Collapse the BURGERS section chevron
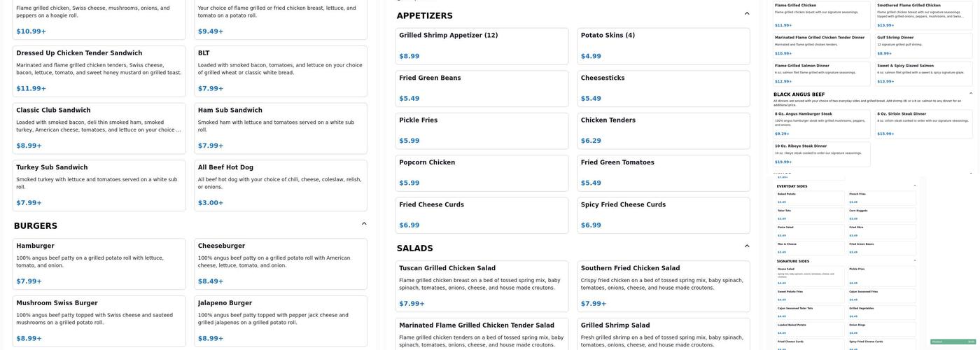Screen dimensions: 980x350 click(364, 224)
